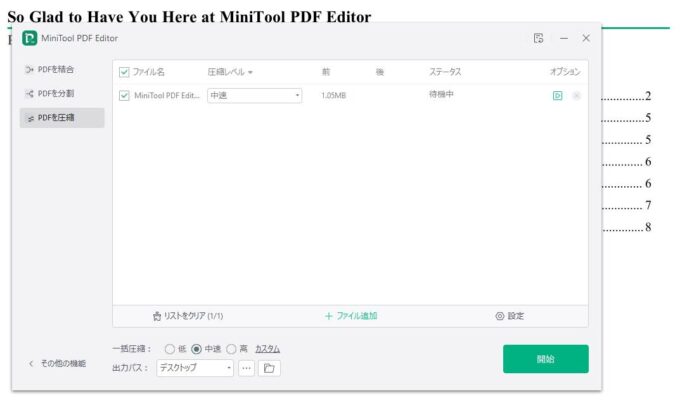Click the gear icon beside 設定
Image resolution: width=680 pixels, height=403 pixels.
coord(500,316)
